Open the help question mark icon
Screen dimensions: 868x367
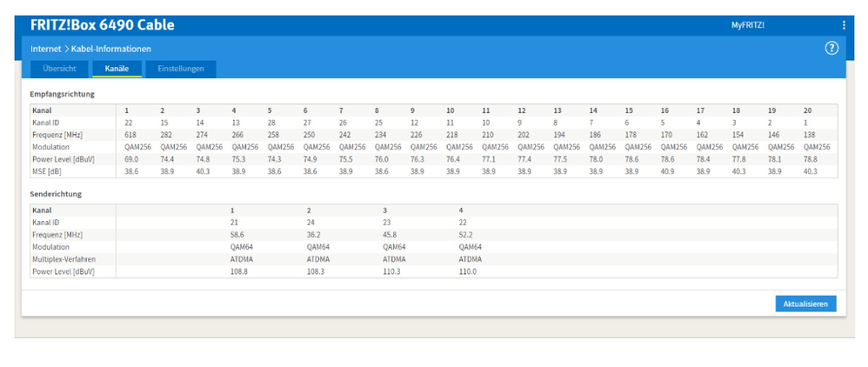pos(831,48)
